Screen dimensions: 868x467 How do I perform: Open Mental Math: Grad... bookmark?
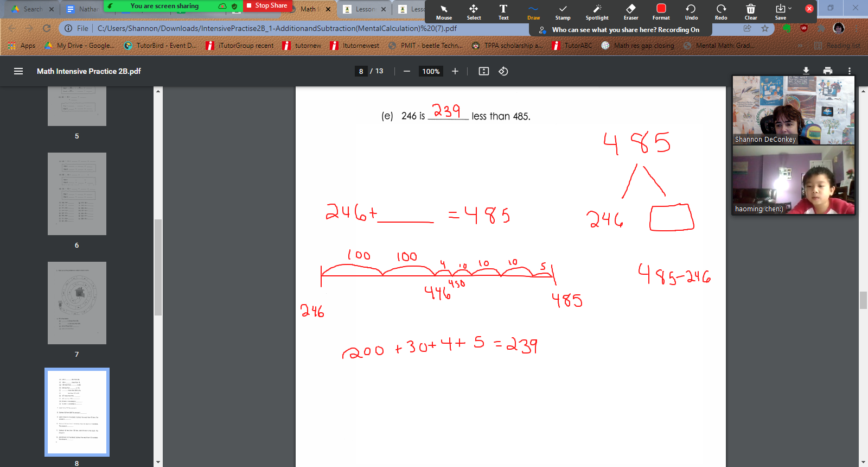(x=719, y=46)
